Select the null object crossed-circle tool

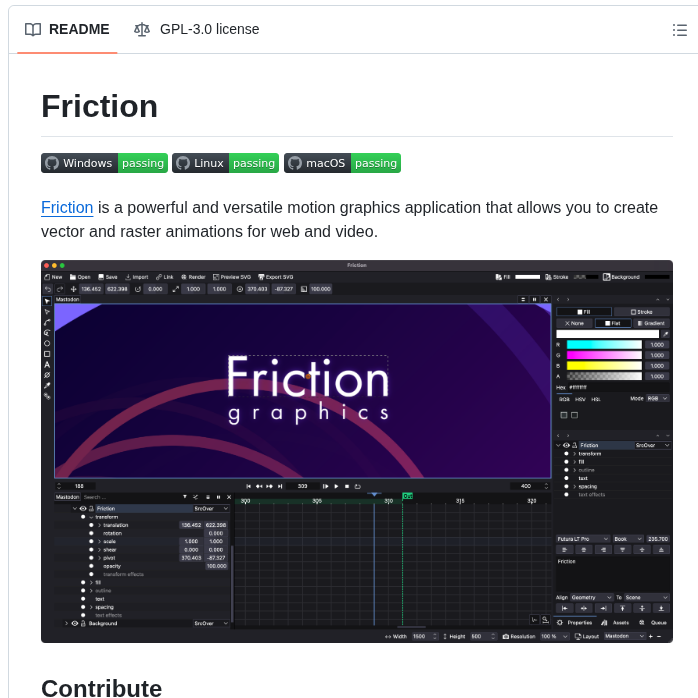47,375
